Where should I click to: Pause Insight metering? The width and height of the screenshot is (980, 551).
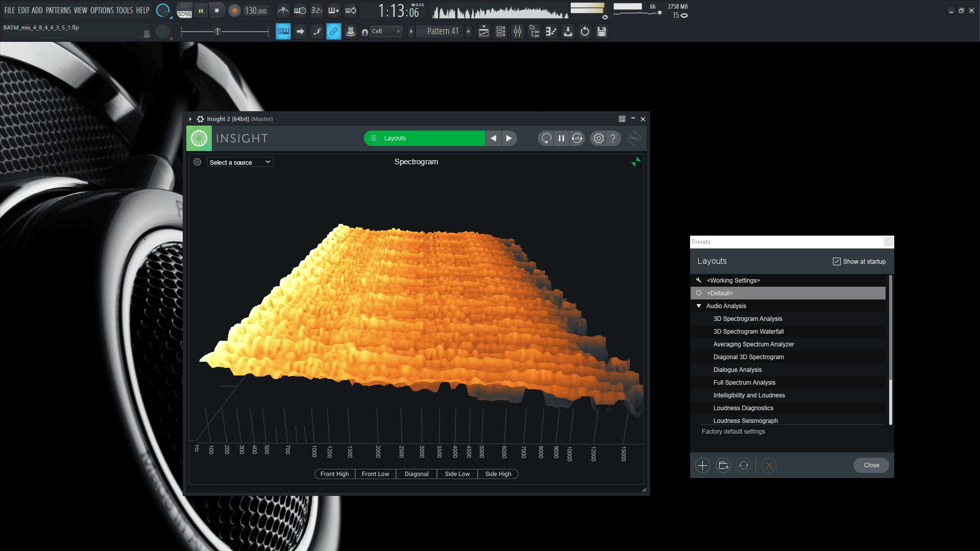coord(561,138)
